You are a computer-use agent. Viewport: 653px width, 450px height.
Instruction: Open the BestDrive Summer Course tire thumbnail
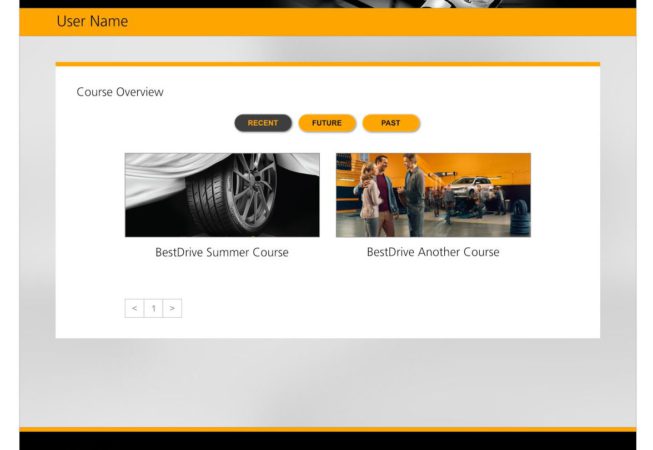pyautogui.click(x=222, y=195)
